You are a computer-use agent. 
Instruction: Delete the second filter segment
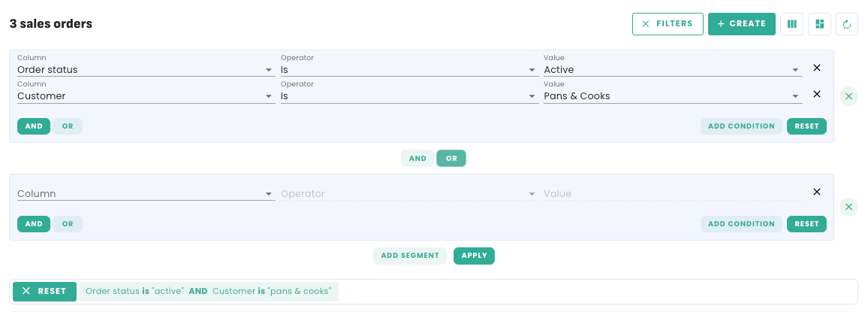pos(848,207)
